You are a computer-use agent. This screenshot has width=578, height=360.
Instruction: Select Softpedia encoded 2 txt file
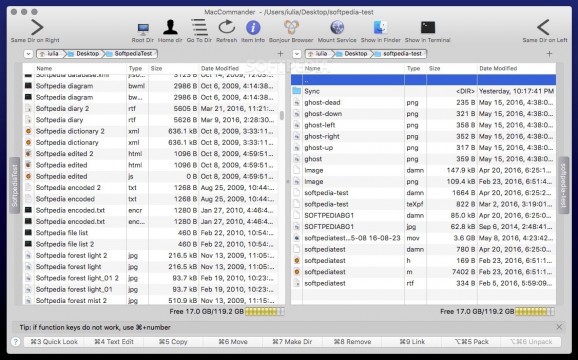tap(151, 188)
